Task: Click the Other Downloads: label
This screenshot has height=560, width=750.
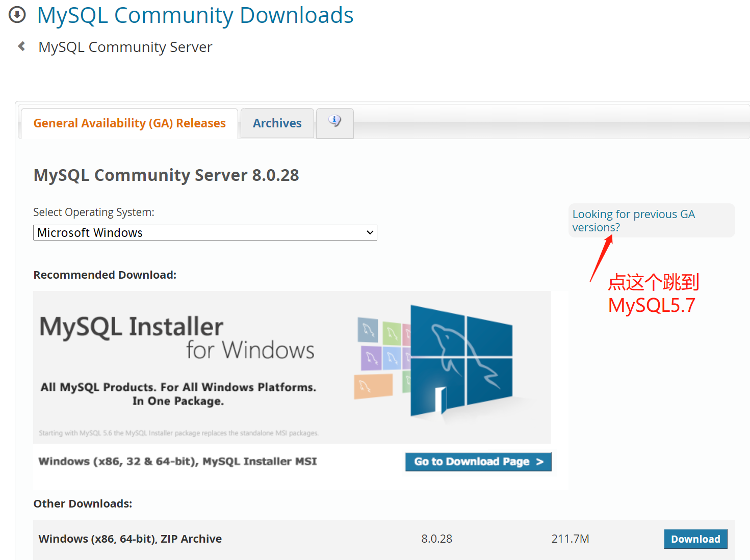Action: [83, 504]
